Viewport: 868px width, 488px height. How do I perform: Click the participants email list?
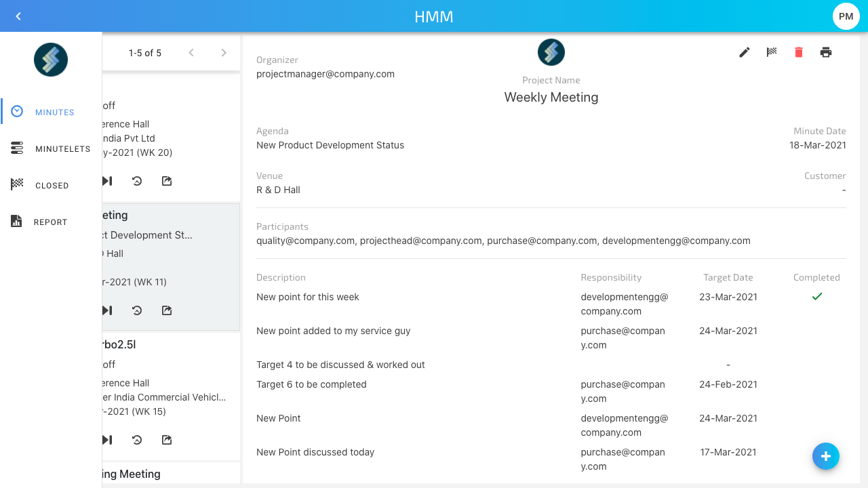[503, 241]
